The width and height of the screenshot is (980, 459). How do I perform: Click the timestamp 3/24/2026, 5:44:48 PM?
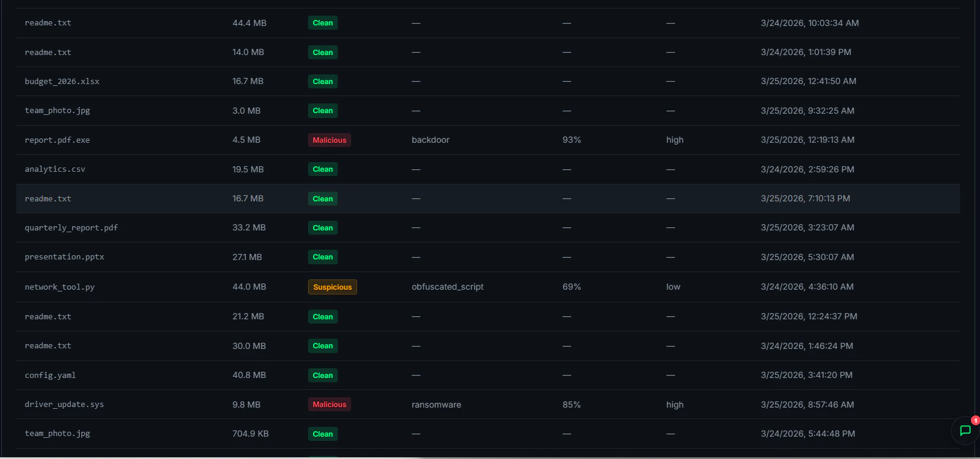coord(808,434)
